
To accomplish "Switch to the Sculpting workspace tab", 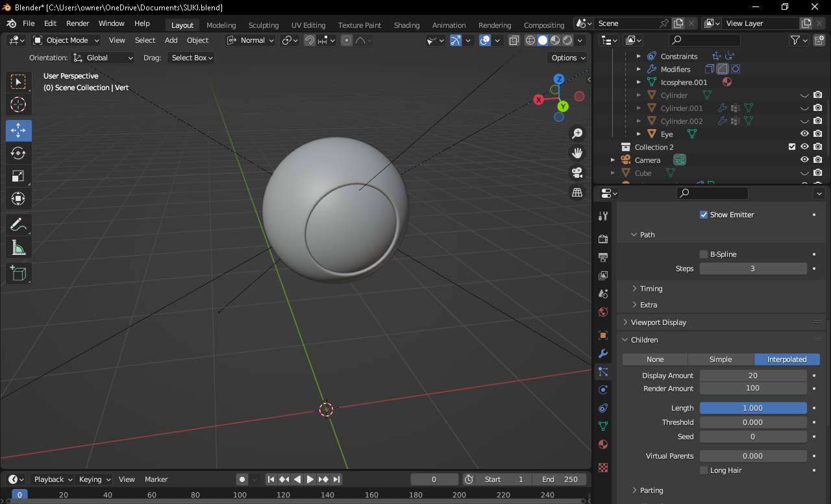I will pos(264,25).
